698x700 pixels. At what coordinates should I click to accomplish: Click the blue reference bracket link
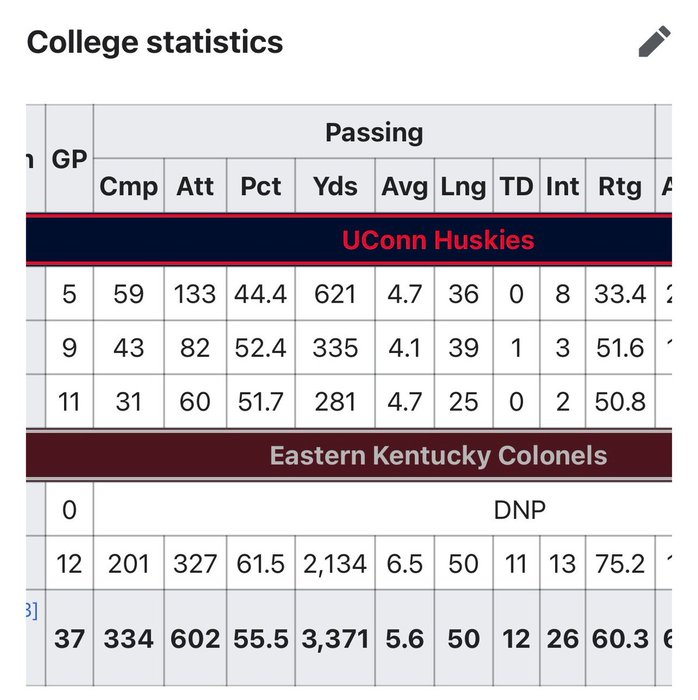32,610
